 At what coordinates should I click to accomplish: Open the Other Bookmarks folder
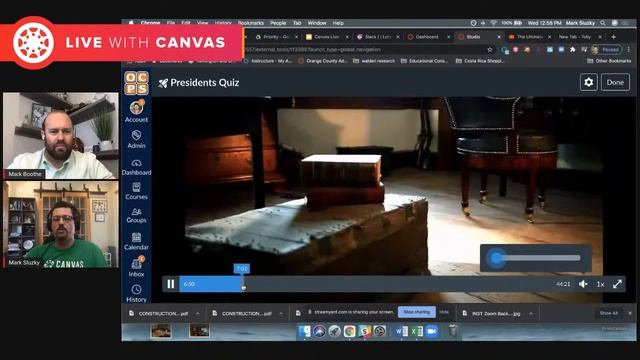point(609,61)
